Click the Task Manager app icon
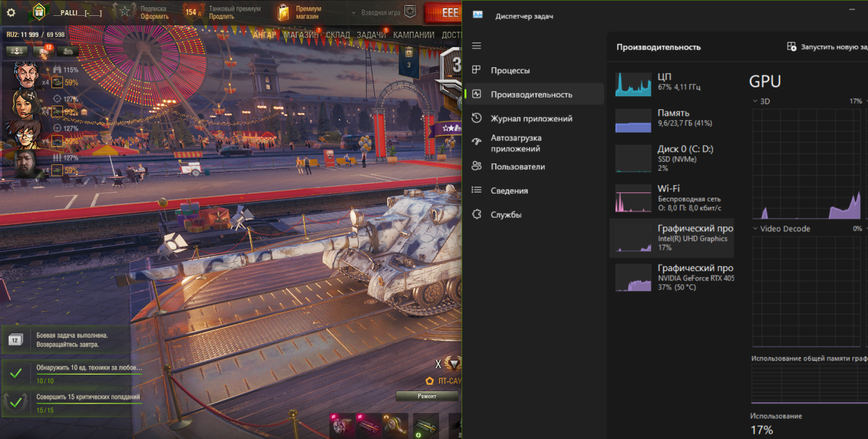This screenshot has width=868, height=439. 477,16
